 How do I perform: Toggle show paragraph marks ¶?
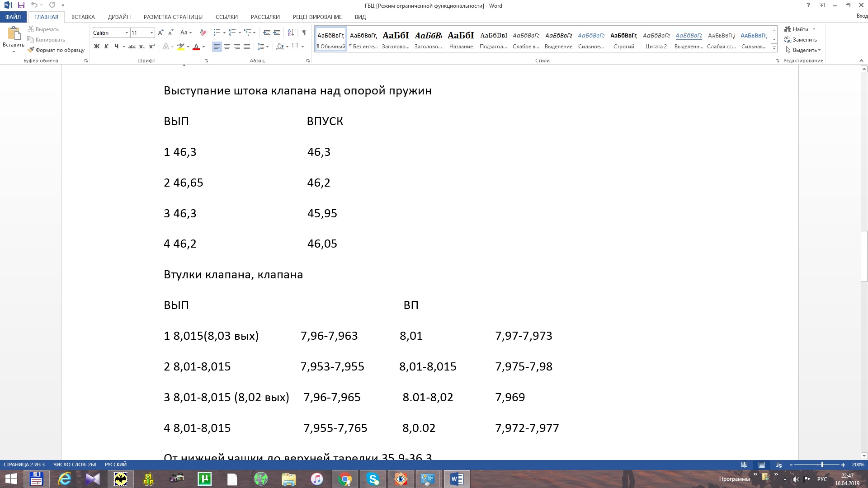(x=305, y=33)
